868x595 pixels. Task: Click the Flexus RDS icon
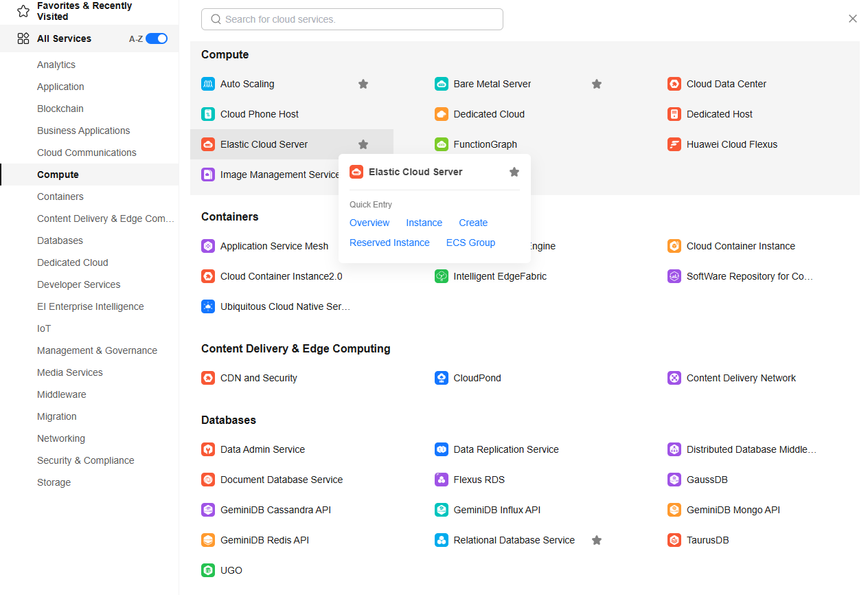442,480
